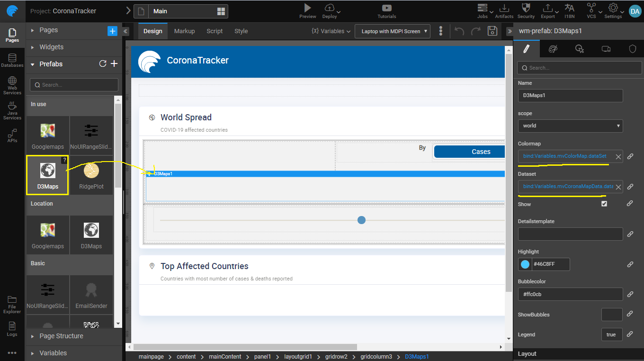Toggle the ShowBubbles checkbox
644x361 pixels.
point(611,315)
